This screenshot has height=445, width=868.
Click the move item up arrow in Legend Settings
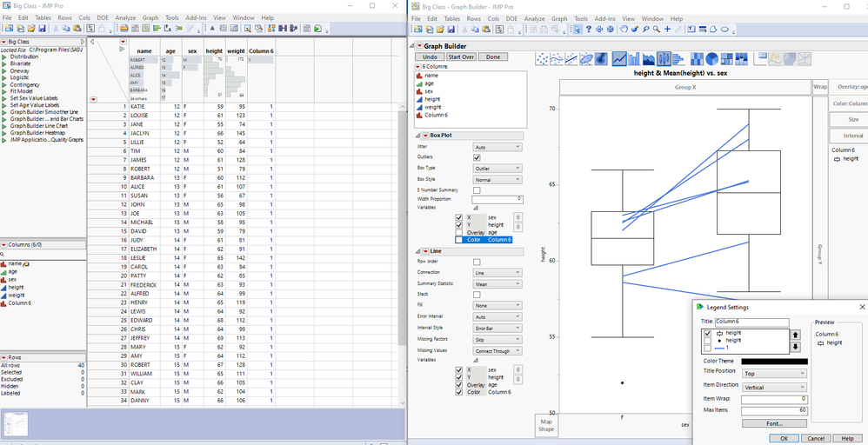tap(794, 335)
